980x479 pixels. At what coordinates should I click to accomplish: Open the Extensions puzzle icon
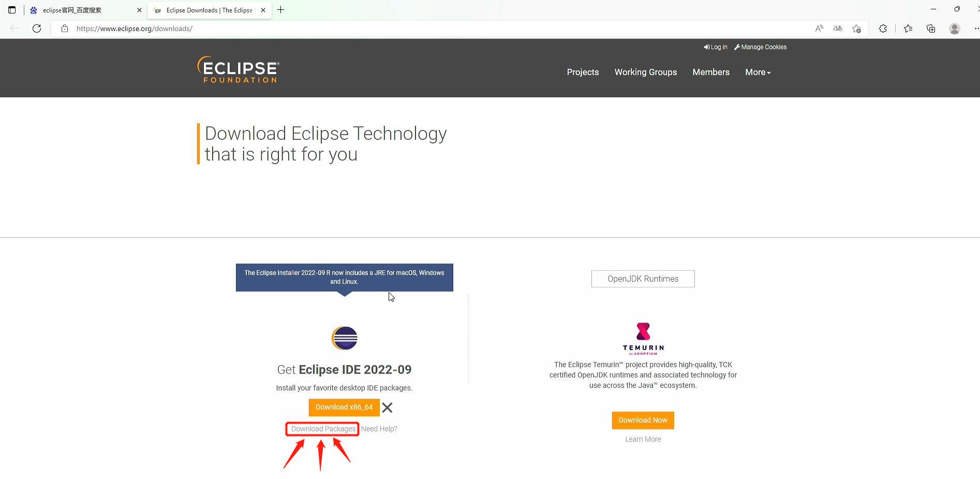point(883,28)
